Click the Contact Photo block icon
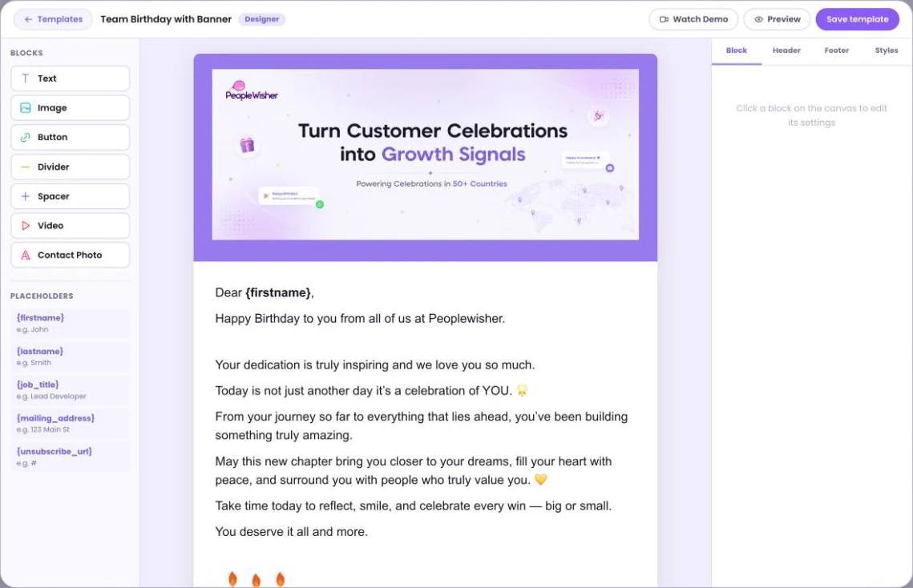Screen dimensions: 913x588 click(25, 255)
